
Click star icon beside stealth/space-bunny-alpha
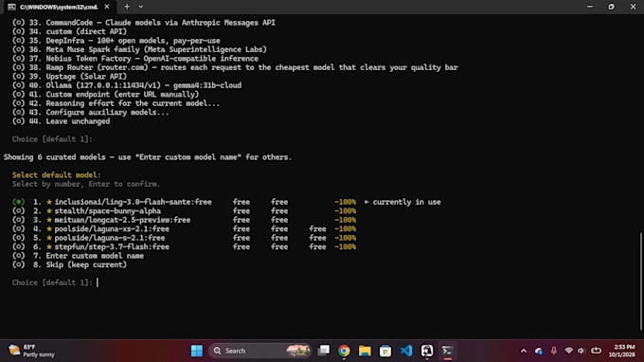[49, 210]
